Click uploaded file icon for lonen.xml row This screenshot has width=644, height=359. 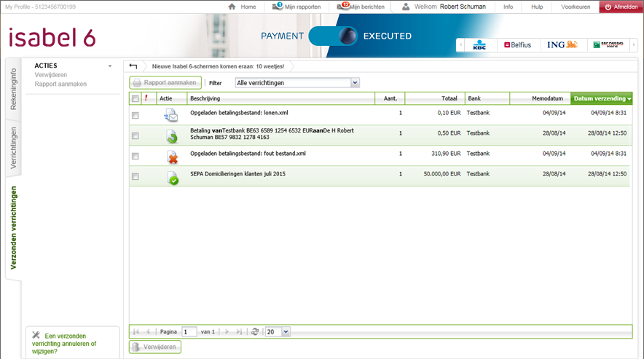[171, 116]
